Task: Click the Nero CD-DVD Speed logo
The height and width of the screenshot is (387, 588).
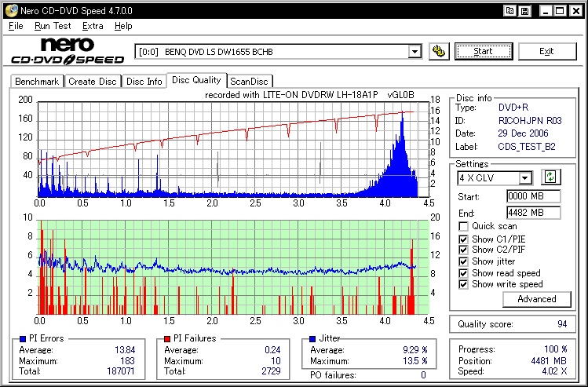Action: 68,50
